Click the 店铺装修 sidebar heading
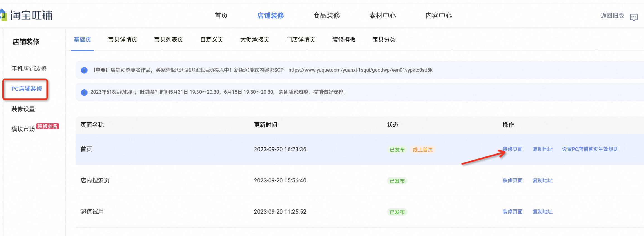Viewport: 644px width, 236px height. tap(26, 42)
